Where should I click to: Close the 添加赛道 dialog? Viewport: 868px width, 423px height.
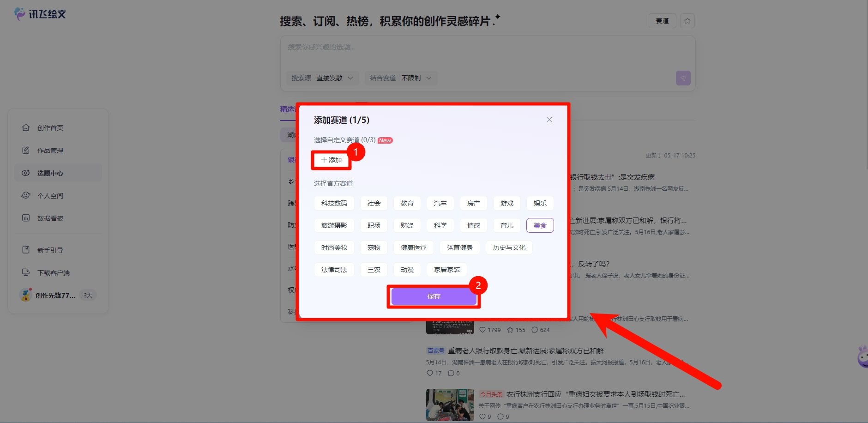pos(549,120)
